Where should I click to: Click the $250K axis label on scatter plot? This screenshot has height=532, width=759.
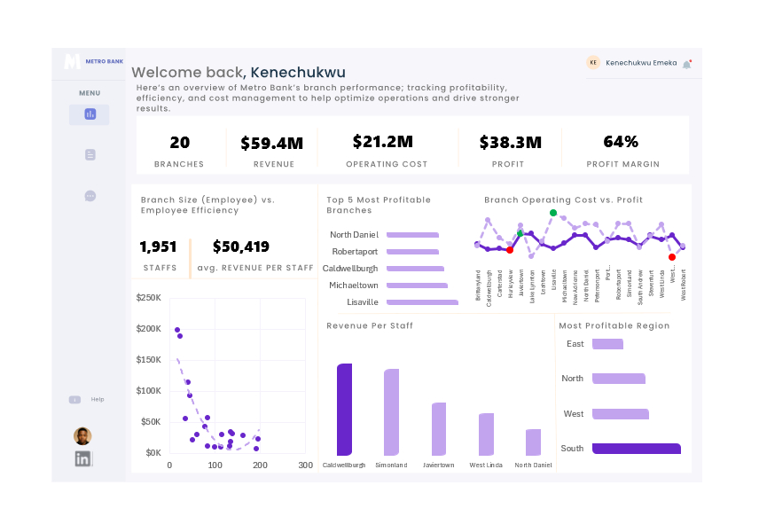coord(149,298)
